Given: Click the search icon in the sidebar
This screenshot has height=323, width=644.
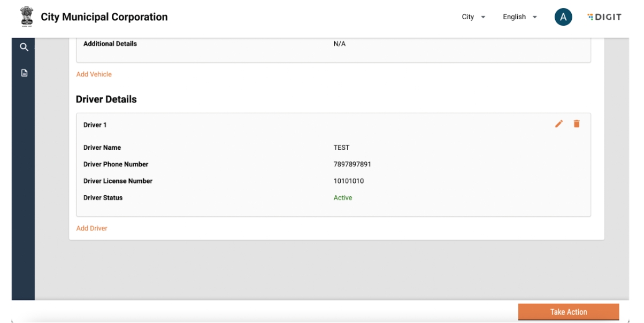Looking at the screenshot, I should point(24,47).
